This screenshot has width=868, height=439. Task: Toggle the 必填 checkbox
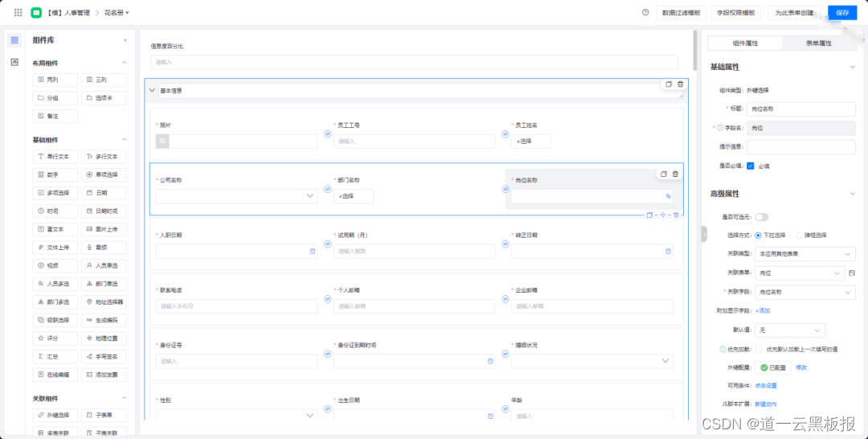751,166
